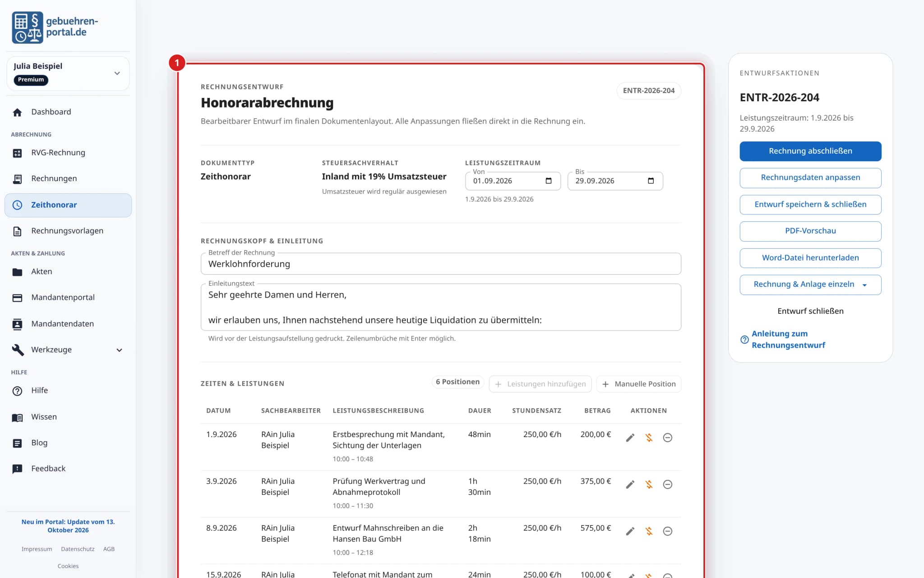
Task: Remove the 1.9.2026 position with minus icon
Action: pyautogui.click(x=668, y=438)
